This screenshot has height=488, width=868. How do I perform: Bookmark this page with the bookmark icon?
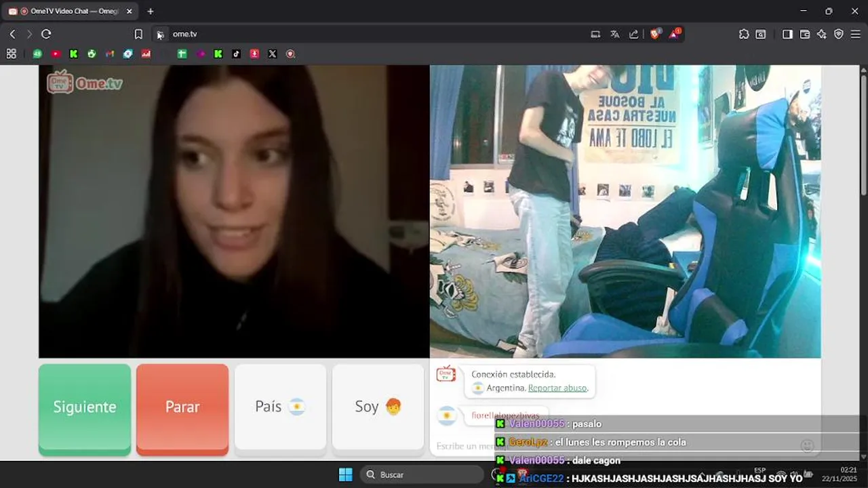click(x=138, y=34)
